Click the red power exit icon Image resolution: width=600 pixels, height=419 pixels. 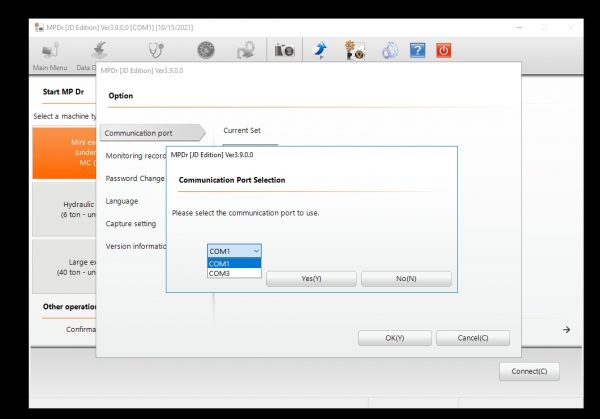coord(443,50)
